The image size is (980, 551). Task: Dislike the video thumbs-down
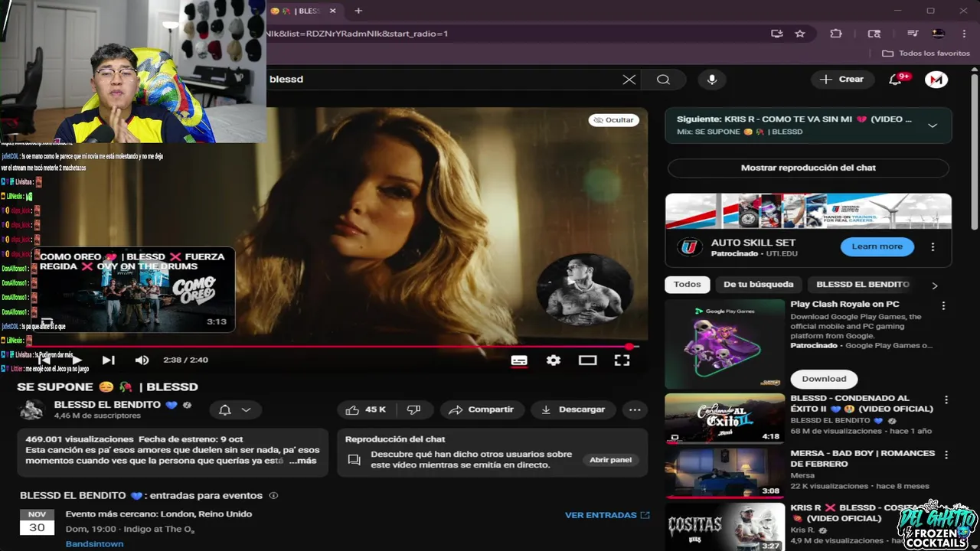414,410
